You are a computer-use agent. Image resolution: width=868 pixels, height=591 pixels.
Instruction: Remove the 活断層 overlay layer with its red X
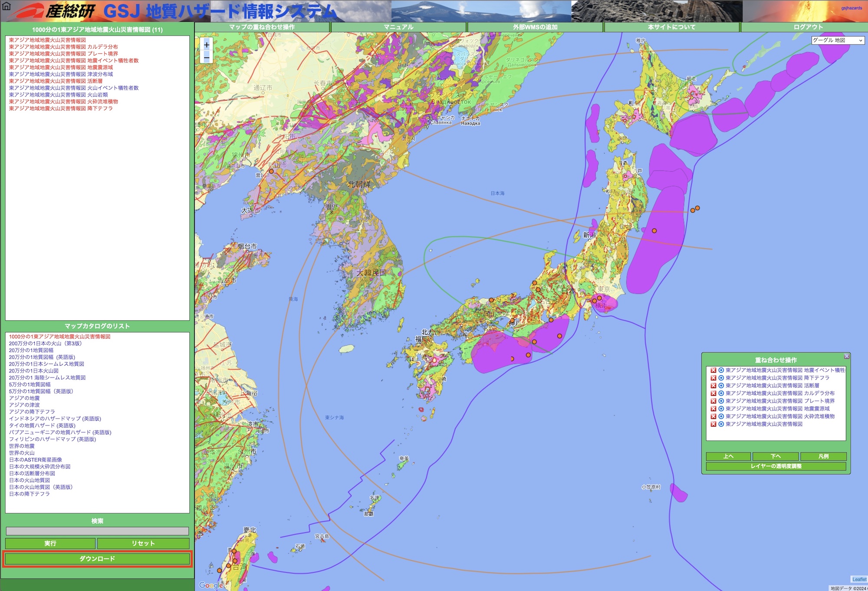(713, 386)
